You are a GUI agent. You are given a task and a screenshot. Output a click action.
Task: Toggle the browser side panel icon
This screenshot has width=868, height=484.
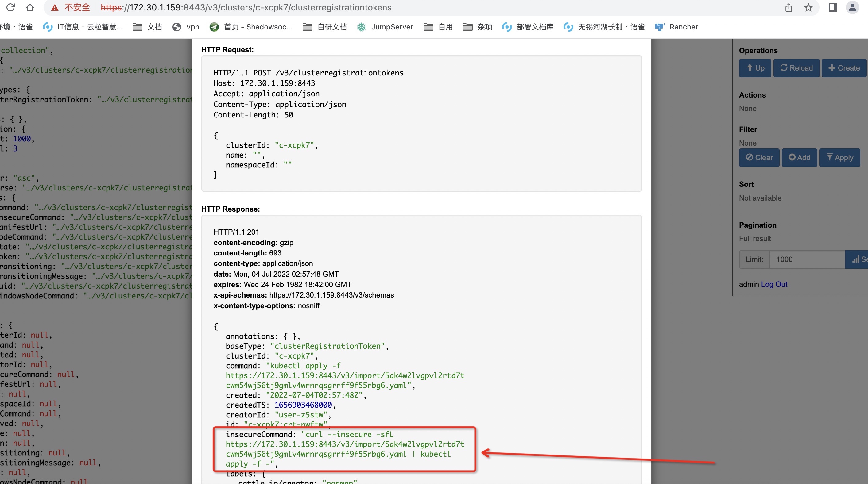point(833,7)
